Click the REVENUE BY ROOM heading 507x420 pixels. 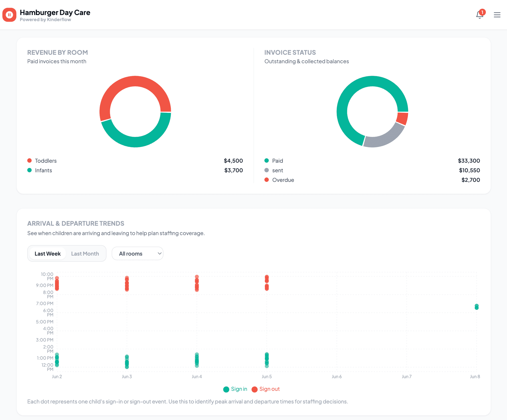click(x=58, y=52)
